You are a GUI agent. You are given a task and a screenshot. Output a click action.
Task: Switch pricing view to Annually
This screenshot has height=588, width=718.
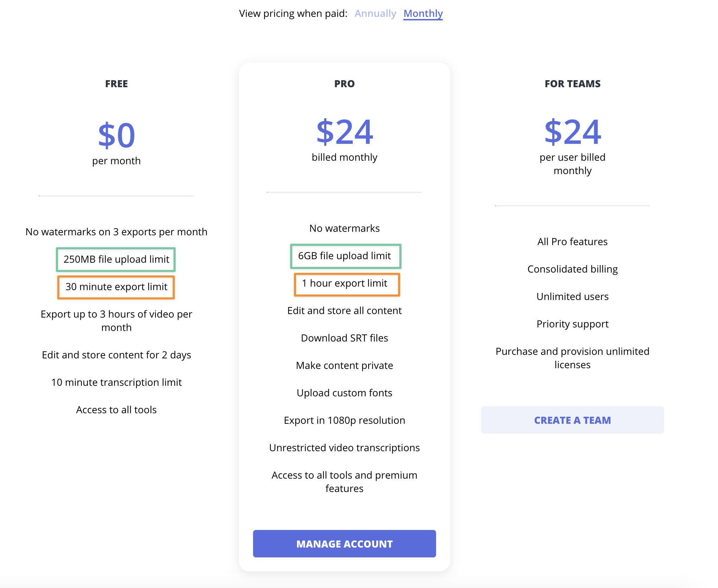click(x=375, y=13)
